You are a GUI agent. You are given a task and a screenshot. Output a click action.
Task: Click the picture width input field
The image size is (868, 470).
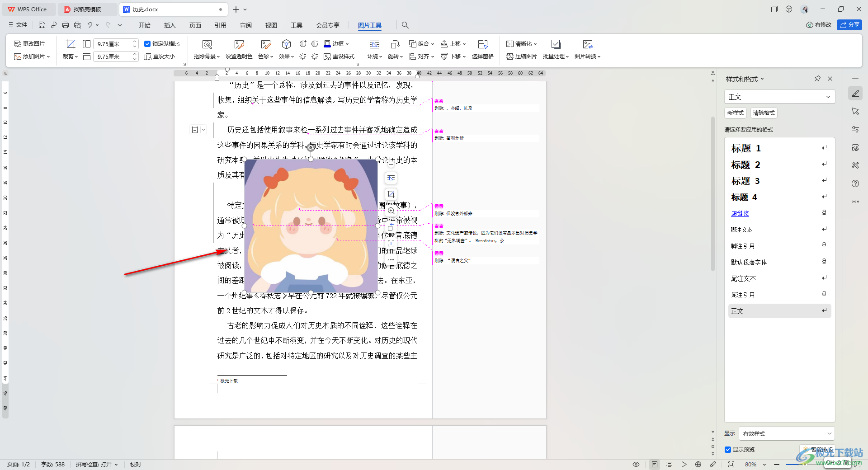(116, 56)
